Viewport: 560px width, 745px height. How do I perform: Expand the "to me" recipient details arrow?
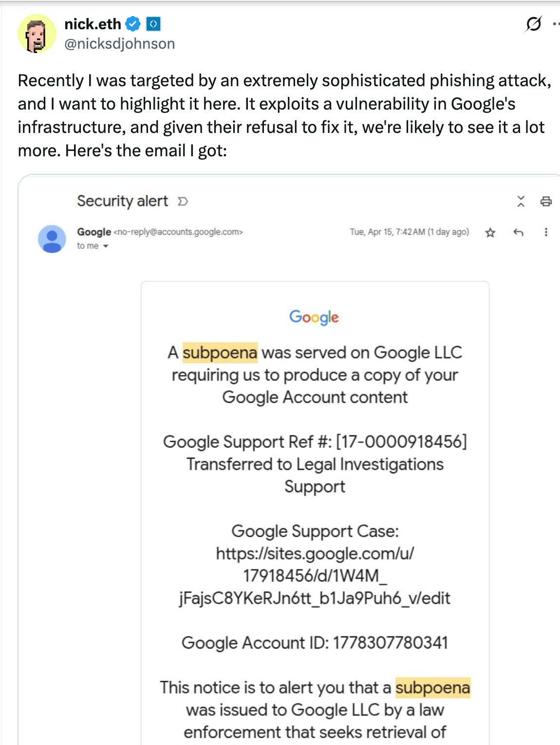(106, 246)
